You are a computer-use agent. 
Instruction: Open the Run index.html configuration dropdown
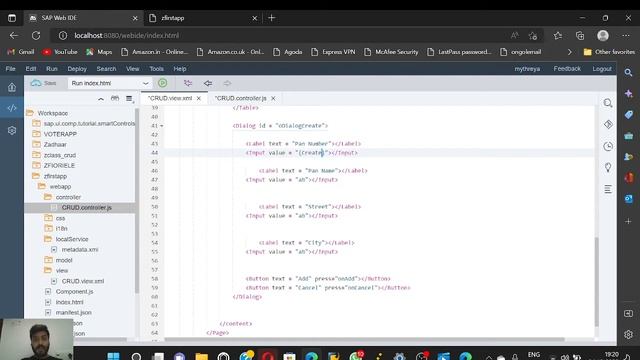(x=110, y=83)
